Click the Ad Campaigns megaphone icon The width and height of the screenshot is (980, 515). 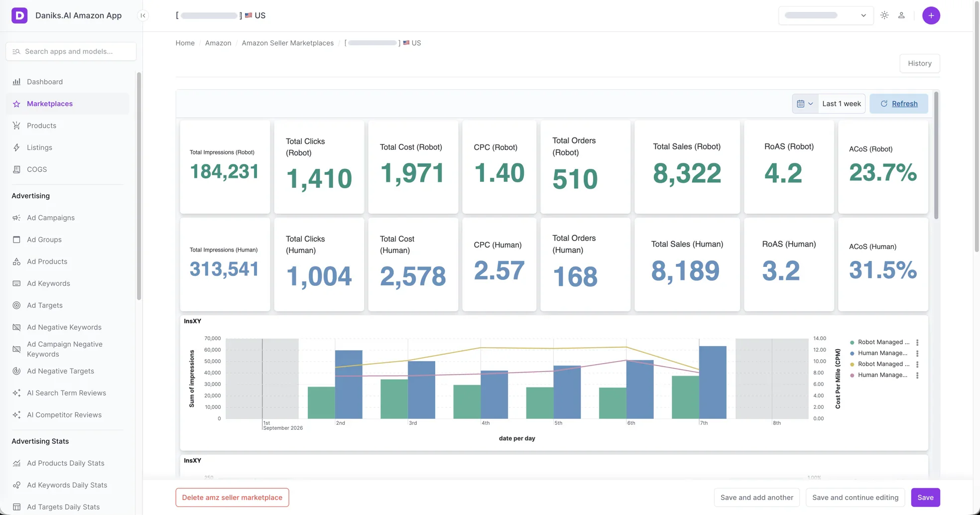(x=16, y=218)
